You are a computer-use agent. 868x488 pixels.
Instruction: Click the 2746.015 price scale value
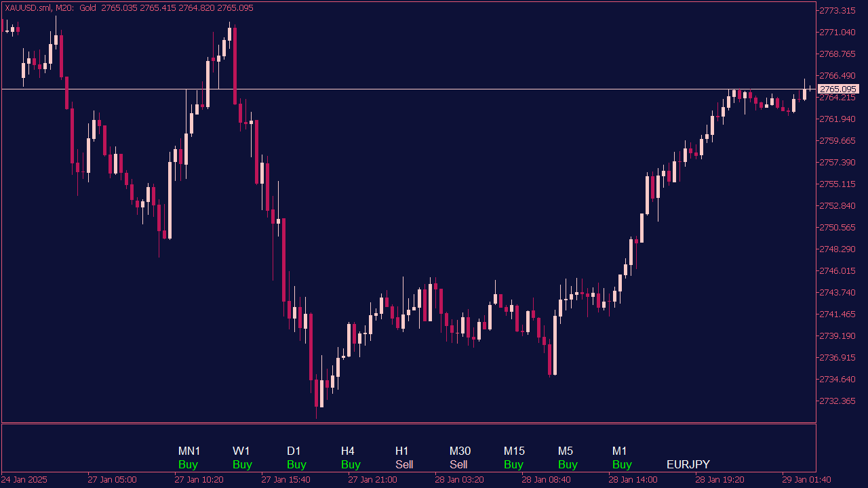click(x=837, y=270)
